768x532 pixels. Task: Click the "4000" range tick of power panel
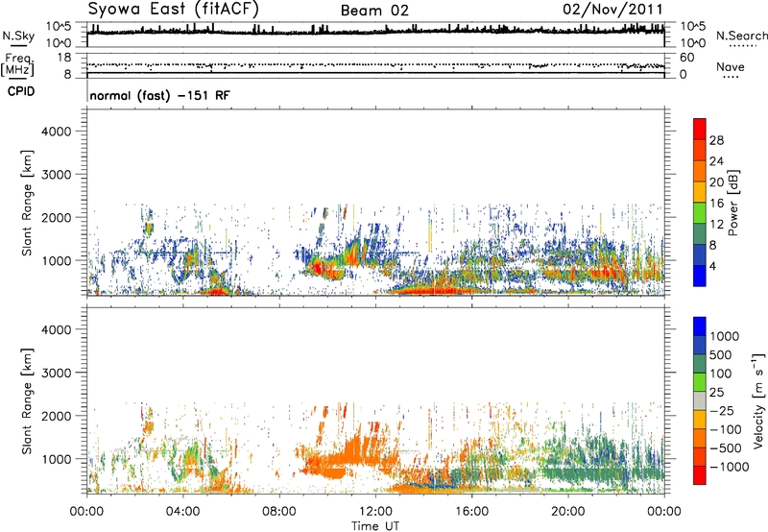pyautogui.click(x=57, y=132)
